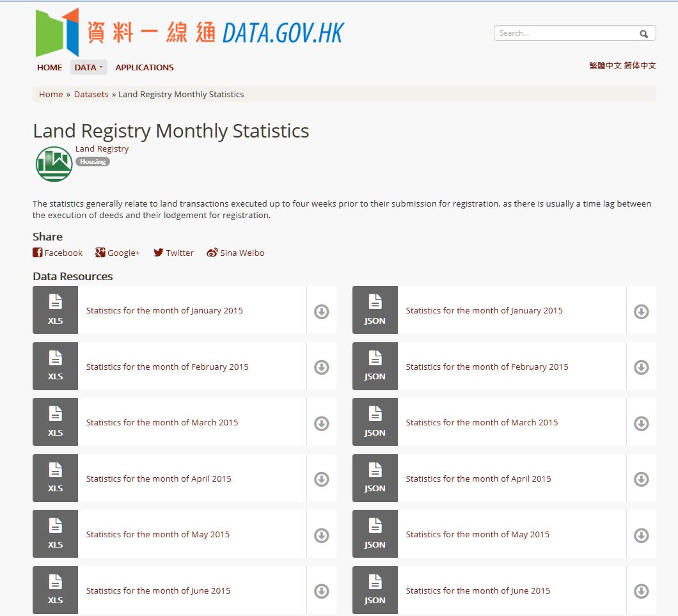Click the Datasets breadcrumb link

(91, 94)
